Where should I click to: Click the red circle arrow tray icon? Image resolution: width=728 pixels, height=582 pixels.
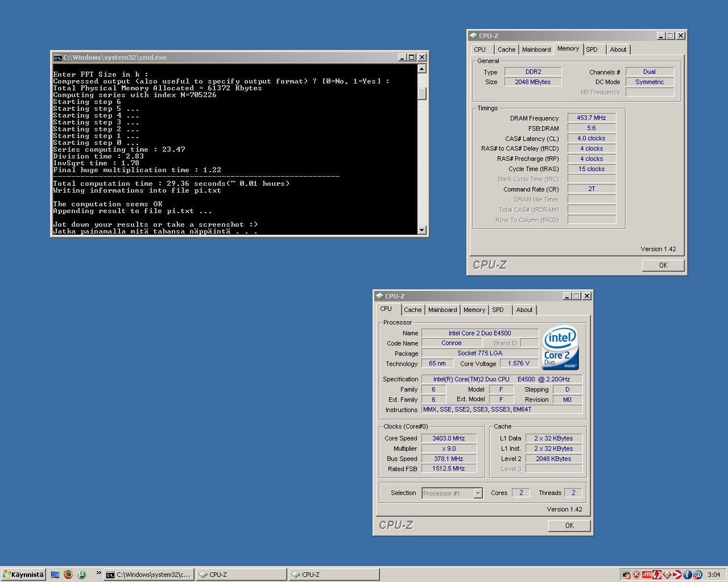[677, 575]
